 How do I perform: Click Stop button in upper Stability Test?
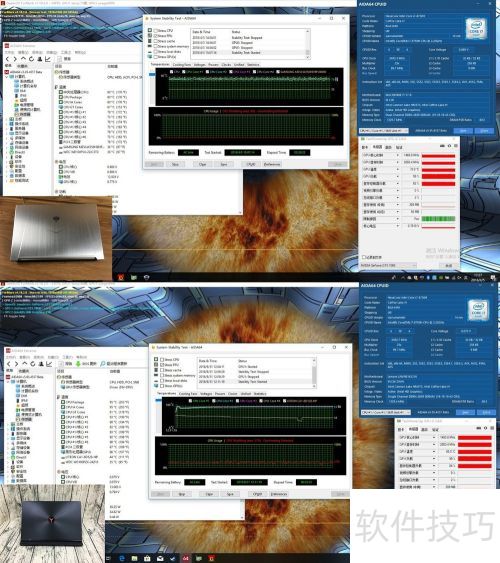click(175, 164)
